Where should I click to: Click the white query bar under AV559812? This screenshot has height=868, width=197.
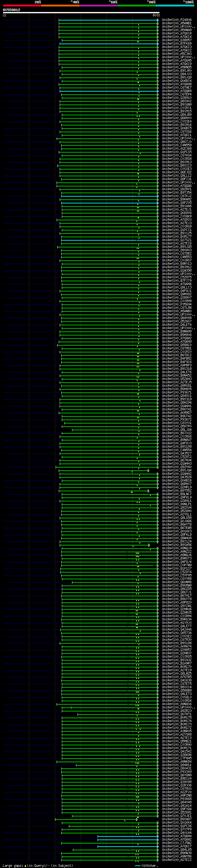click(81, 13)
